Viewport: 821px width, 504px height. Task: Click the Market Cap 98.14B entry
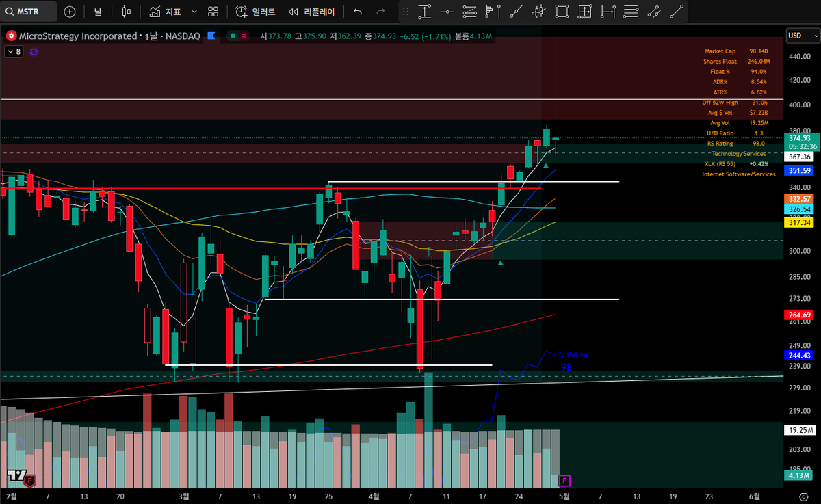pyautogui.click(x=736, y=51)
